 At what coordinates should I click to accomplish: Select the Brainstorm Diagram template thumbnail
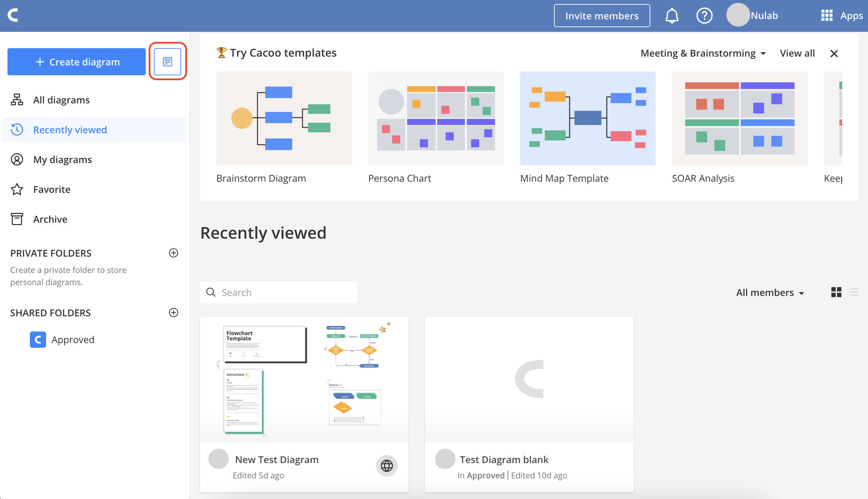pyautogui.click(x=284, y=118)
